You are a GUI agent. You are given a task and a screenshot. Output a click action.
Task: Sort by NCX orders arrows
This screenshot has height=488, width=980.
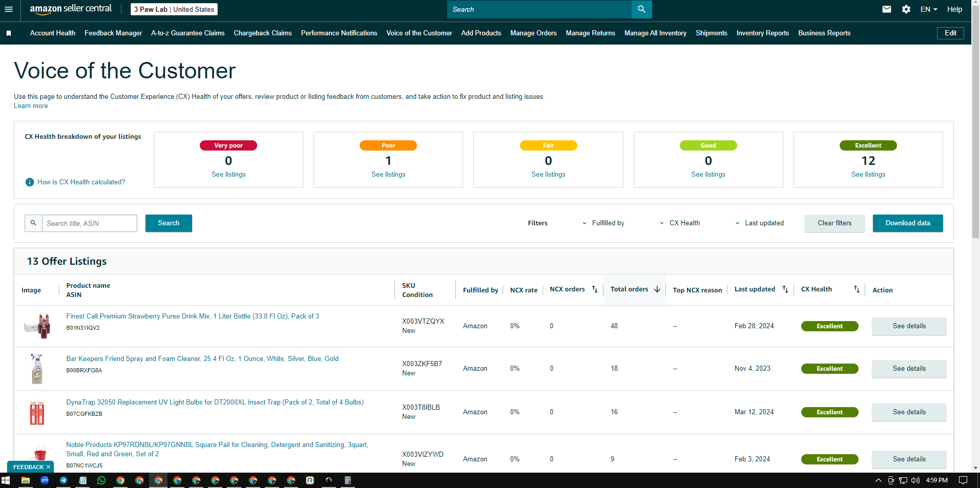pos(595,289)
